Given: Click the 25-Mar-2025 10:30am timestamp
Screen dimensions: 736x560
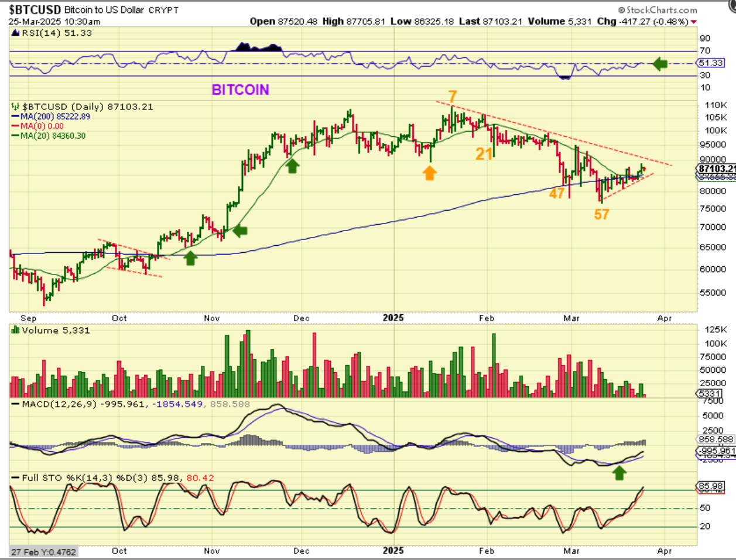Looking at the screenshot, I should coord(54,22).
